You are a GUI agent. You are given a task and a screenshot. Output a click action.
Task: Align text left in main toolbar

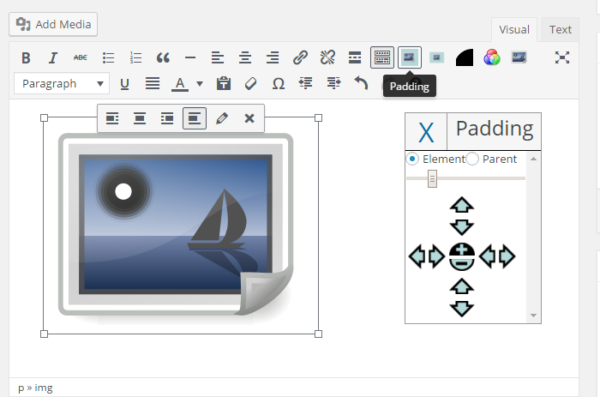218,58
